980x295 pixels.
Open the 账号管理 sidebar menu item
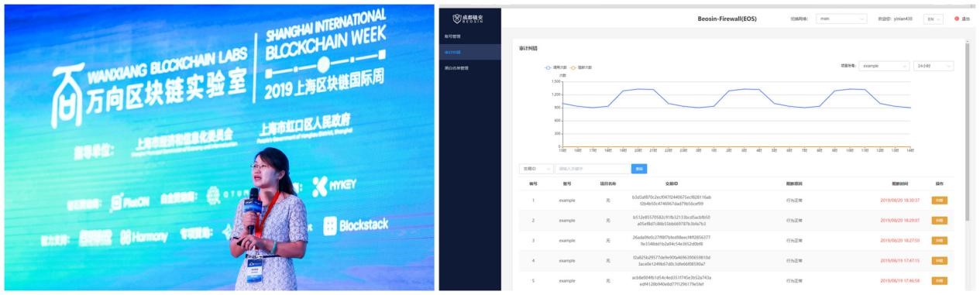click(452, 36)
